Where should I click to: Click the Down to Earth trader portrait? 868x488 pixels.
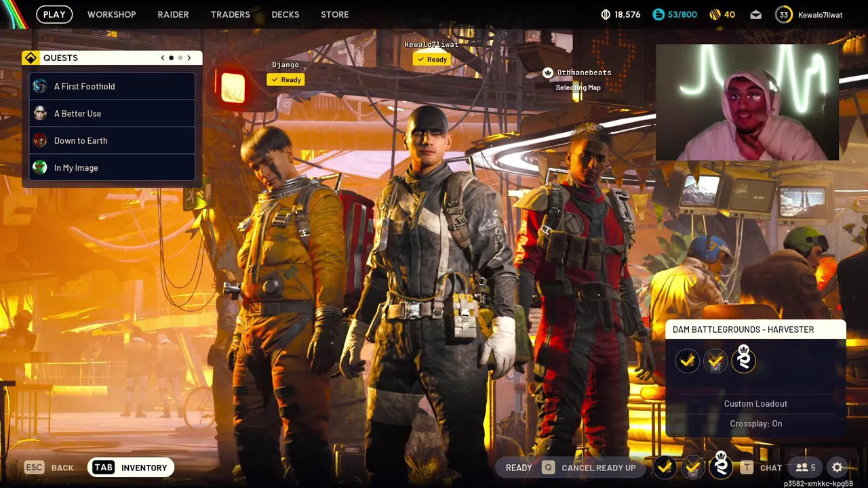tap(40, 140)
